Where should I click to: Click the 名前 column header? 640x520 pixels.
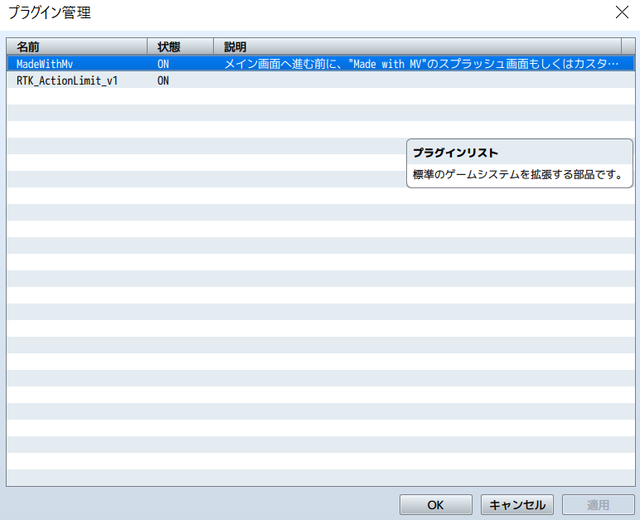[x=77, y=47]
